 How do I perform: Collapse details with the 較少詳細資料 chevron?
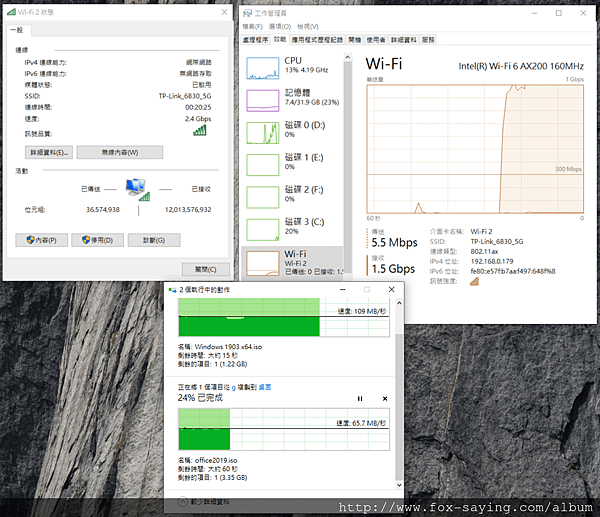tap(183, 501)
